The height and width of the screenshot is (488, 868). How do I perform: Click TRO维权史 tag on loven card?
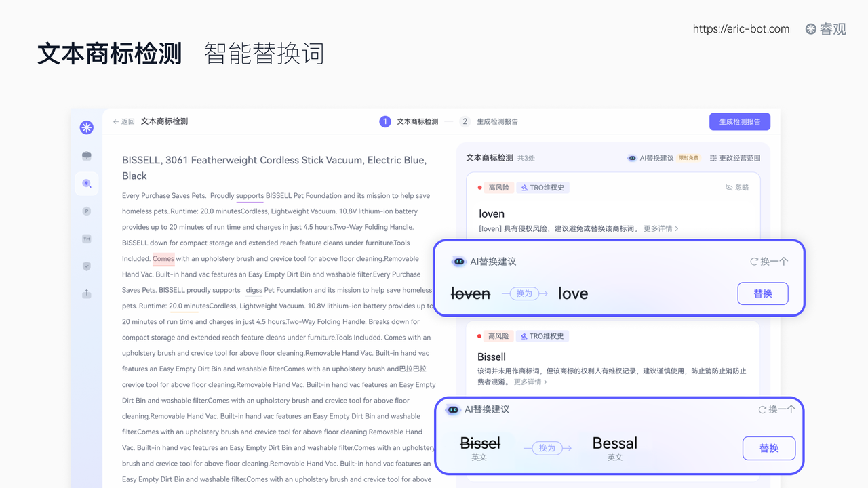pyautogui.click(x=543, y=188)
